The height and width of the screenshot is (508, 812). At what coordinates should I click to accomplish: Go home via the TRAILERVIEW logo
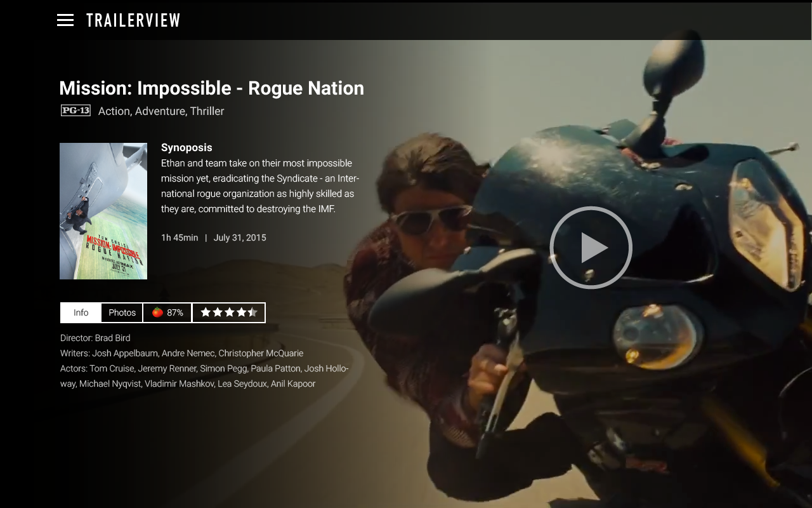click(133, 20)
